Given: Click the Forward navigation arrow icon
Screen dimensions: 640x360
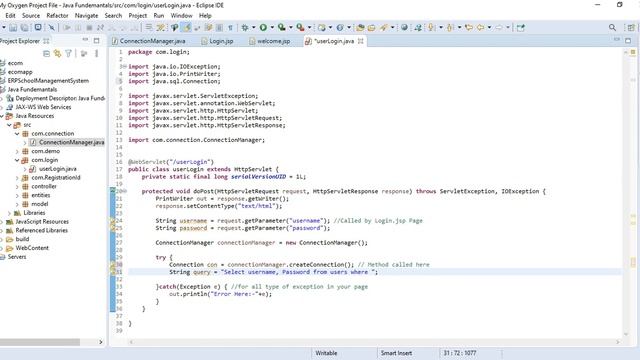Looking at the screenshot, I should tap(499, 27).
